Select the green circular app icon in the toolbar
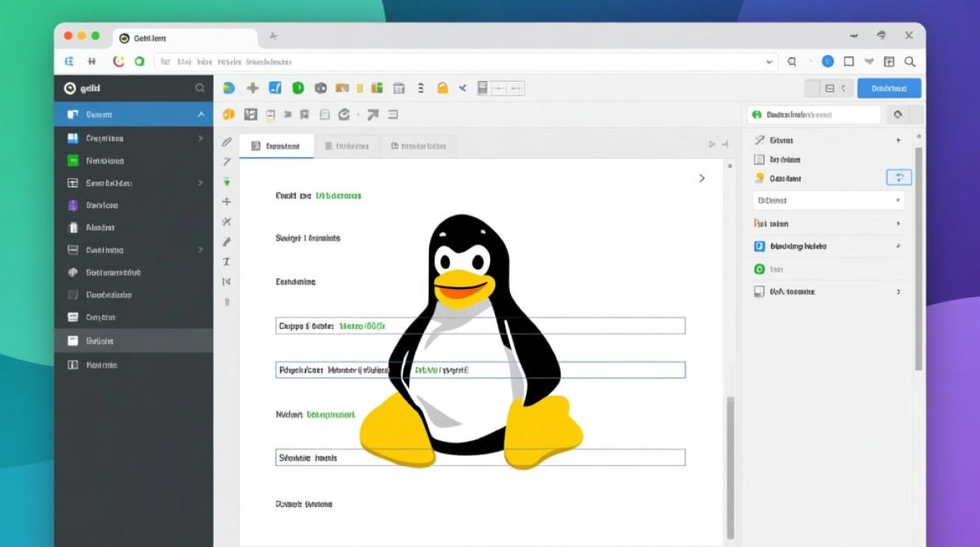This screenshot has width=980, height=547. click(x=298, y=88)
